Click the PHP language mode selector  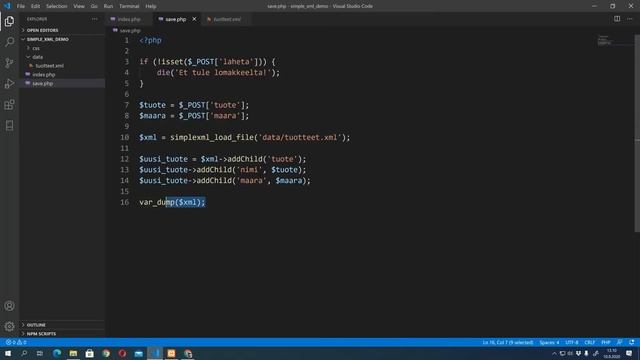point(606,342)
